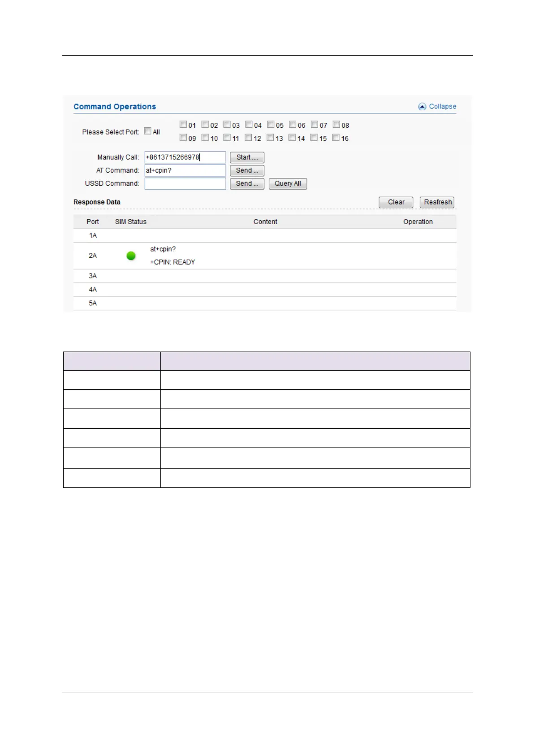Check port 15 checkbox
The image size is (535, 756).
click(x=314, y=138)
